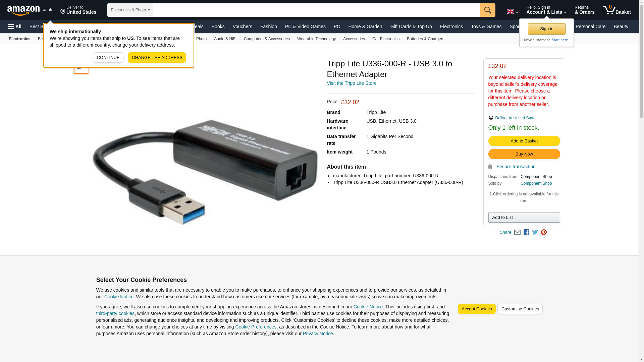Focus the Amazon search input field

coord(317,10)
